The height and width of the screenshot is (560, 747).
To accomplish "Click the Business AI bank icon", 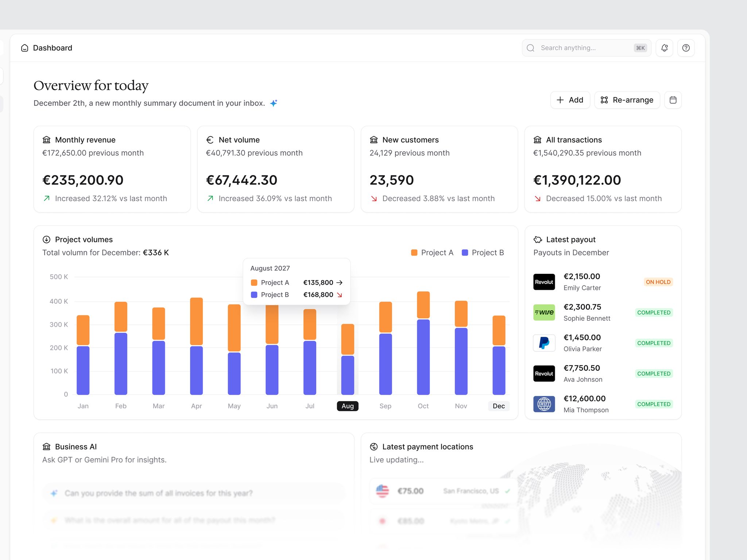I will [x=46, y=447].
